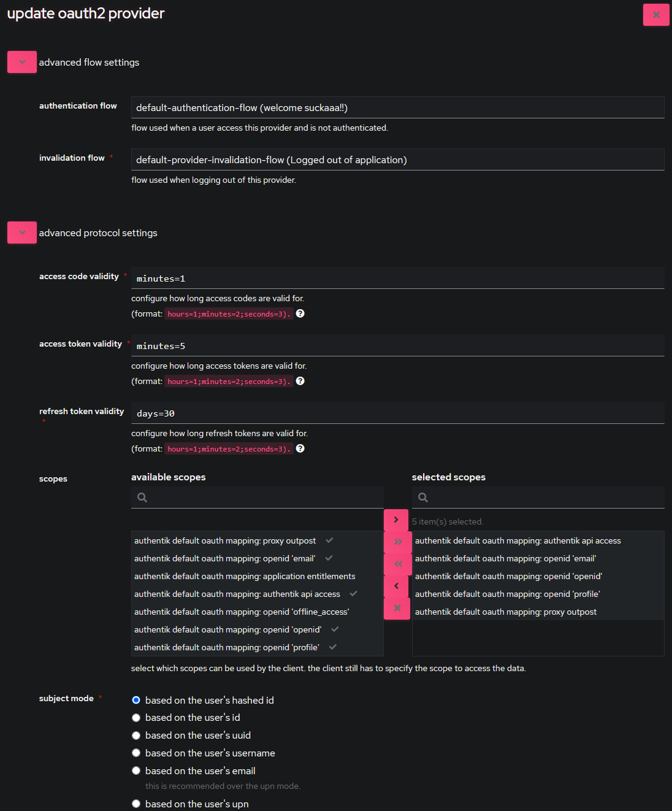
Task: Select subject mode based on user's upn
Action: pyautogui.click(x=136, y=804)
